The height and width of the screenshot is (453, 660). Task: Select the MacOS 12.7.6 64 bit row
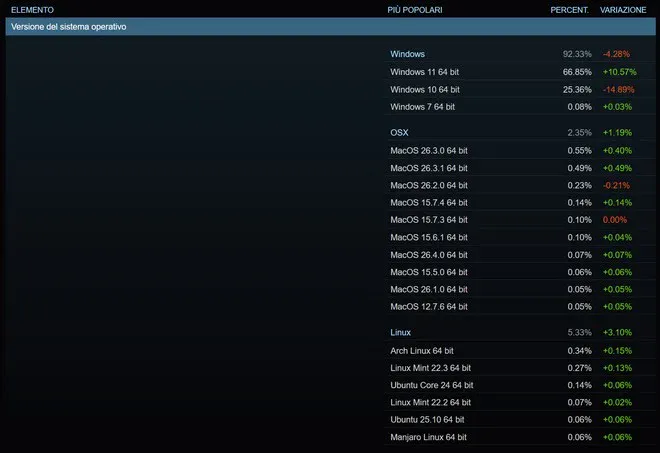[x=519, y=306]
